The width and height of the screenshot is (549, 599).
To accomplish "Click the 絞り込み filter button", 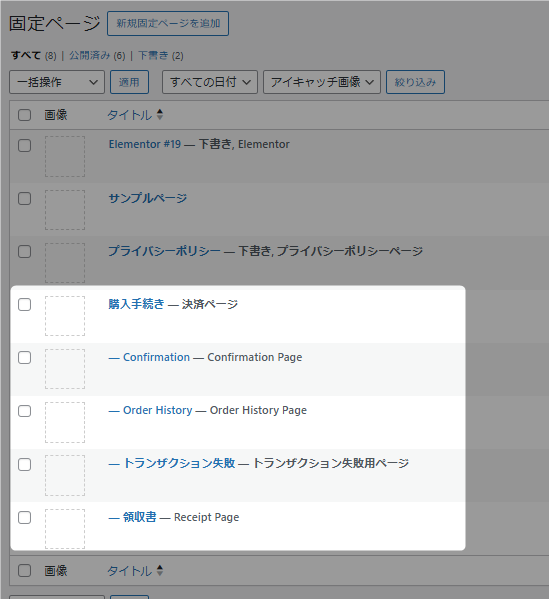I will [x=415, y=82].
